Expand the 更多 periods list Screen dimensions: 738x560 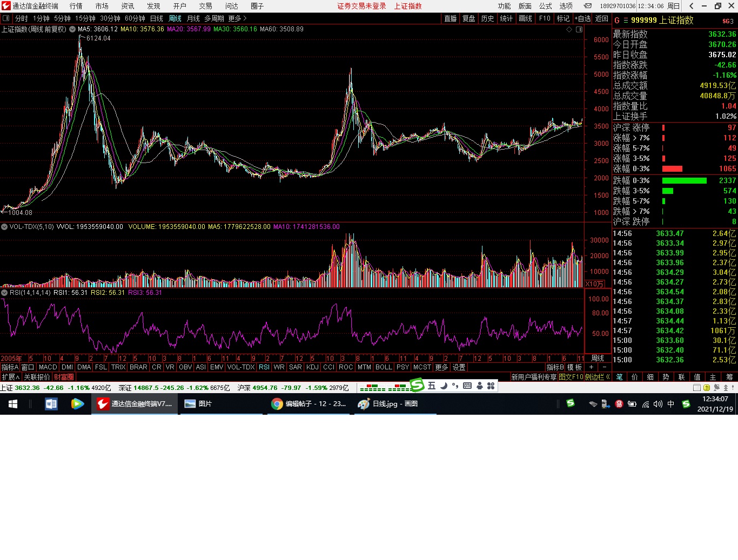(237, 18)
